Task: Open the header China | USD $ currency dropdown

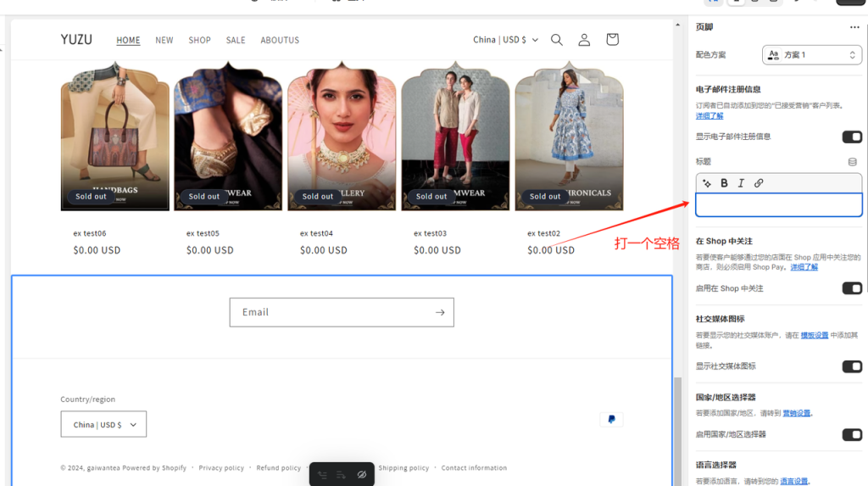Action: (505, 40)
